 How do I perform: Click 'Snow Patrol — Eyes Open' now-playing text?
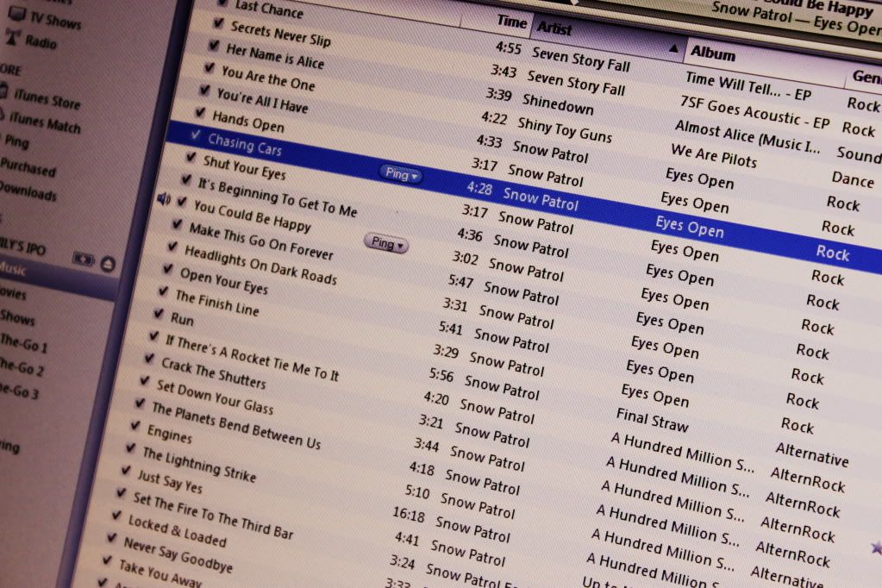(x=797, y=19)
